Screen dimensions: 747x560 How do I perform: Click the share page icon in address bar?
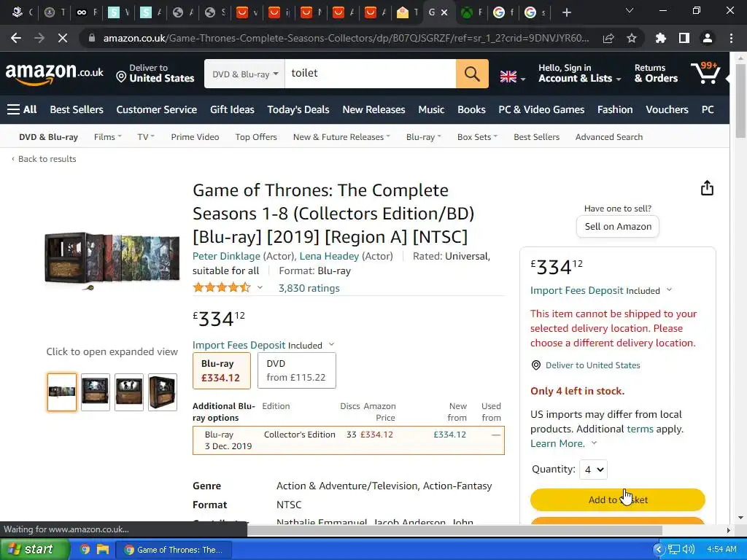click(608, 38)
